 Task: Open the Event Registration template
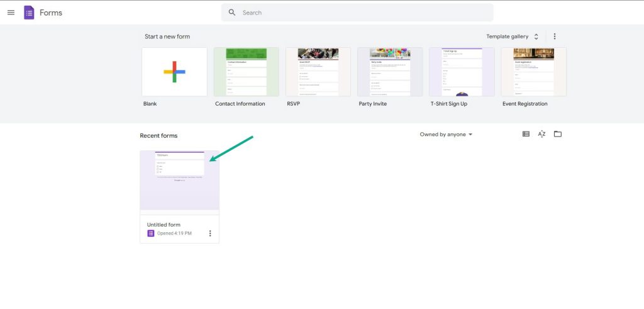coord(533,72)
